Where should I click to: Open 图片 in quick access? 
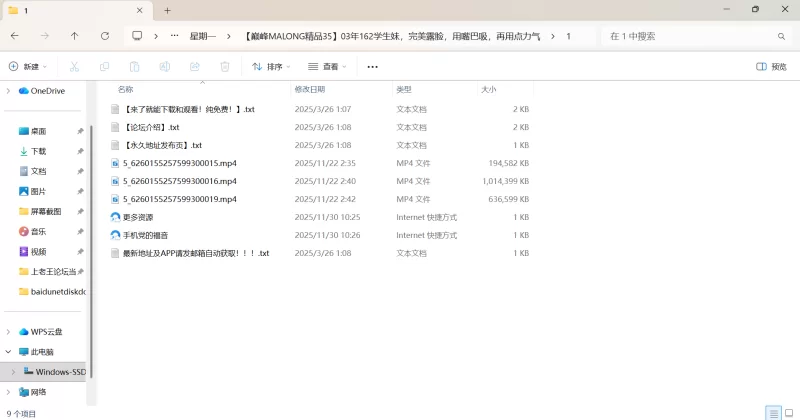coord(39,191)
